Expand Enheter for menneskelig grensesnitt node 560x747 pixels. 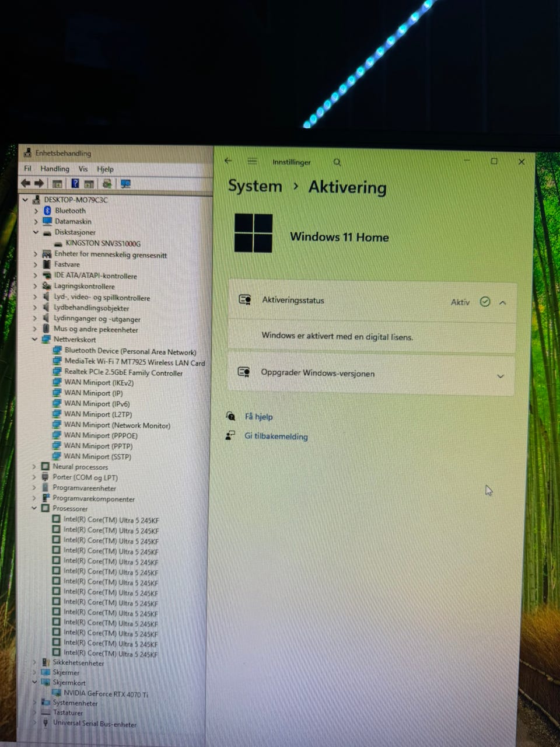click(x=36, y=254)
